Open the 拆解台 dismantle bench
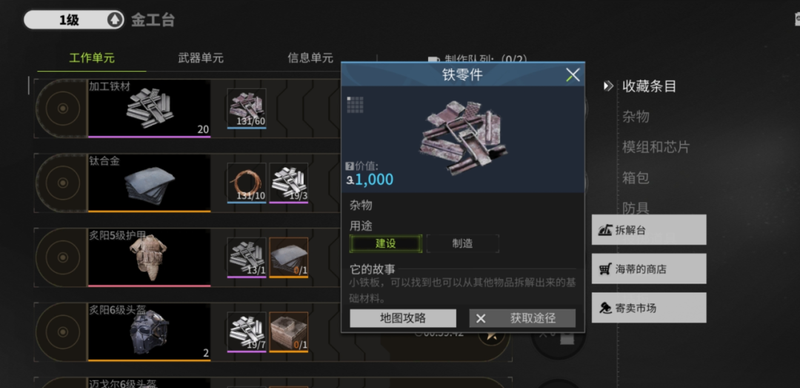The image size is (800, 388). (649, 230)
